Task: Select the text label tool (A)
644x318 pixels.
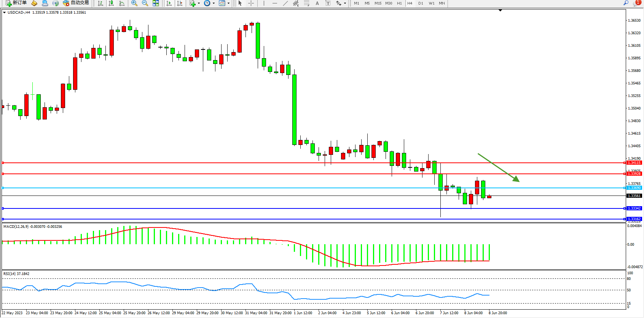Action: pyautogui.click(x=317, y=3)
